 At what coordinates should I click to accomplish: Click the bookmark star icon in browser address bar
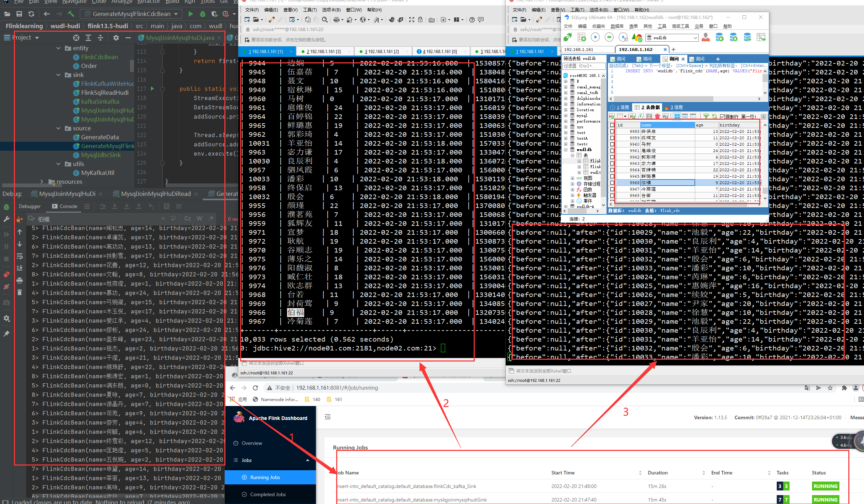point(830,388)
